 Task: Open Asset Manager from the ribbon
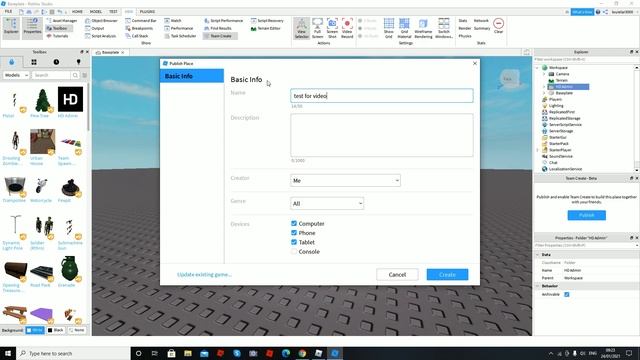pos(62,20)
